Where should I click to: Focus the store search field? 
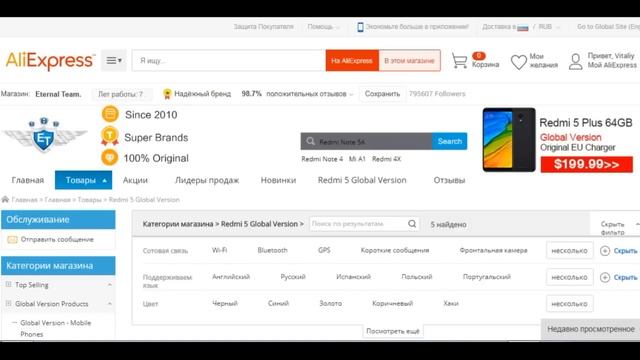[367, 142]
